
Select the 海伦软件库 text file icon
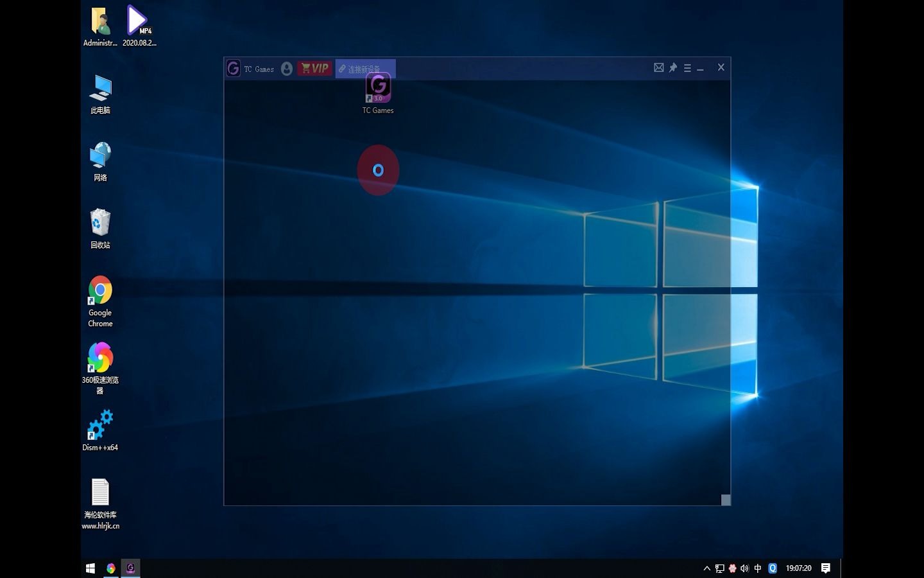pos(100,504)
